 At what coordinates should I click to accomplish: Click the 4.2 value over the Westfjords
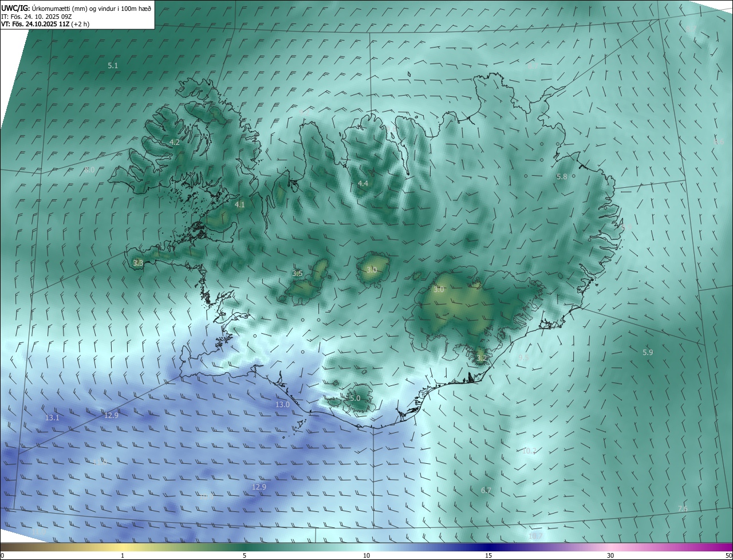tap(175, 142)
